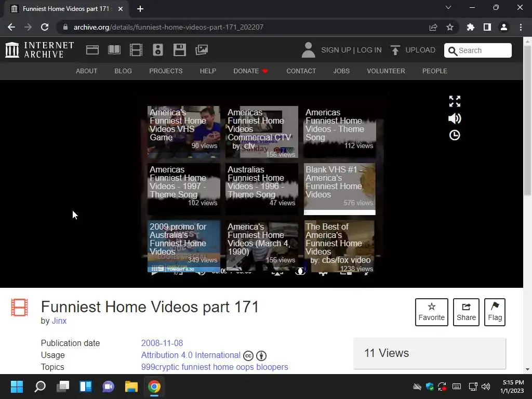Open Australias Funniest Home Videos 1996 thumbnail
532x399 pixels.
pos(262,189)
